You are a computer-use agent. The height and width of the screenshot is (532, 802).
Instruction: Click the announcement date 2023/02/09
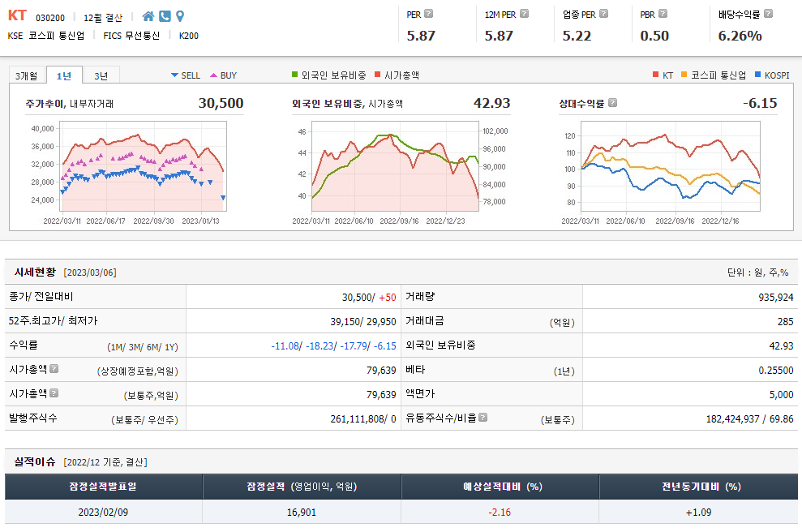[103, 512]
